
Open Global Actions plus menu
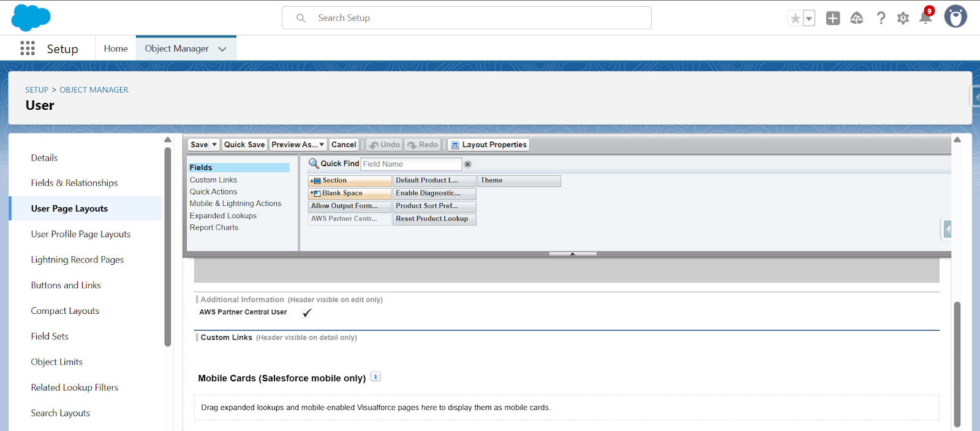[x=833, y=18]
